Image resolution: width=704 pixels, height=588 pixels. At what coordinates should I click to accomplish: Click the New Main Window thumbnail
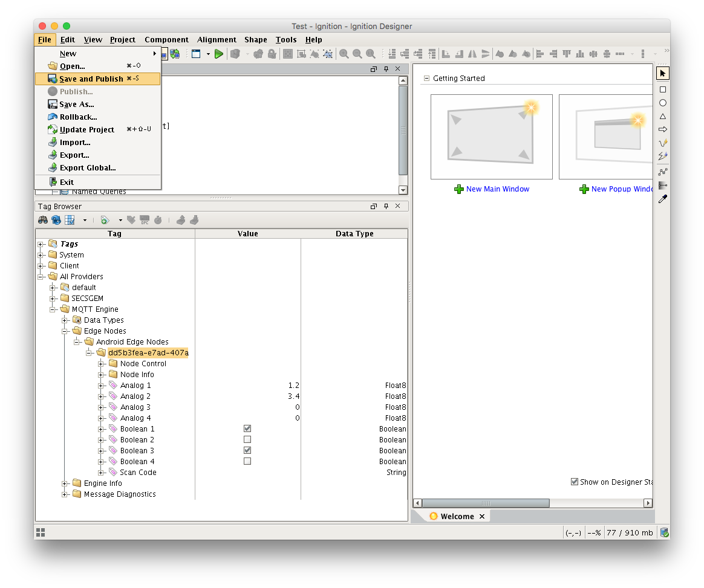[x=492, y=137]
